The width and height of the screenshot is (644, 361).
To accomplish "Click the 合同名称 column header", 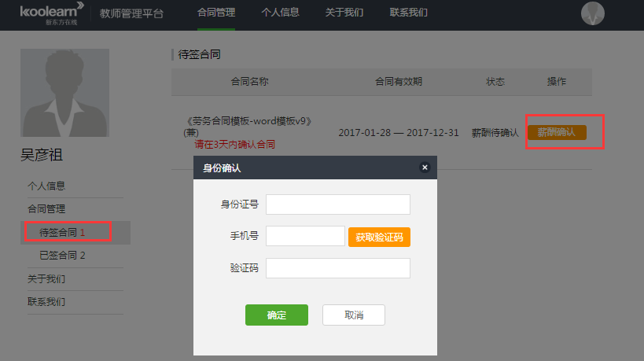I will (250, 82).
